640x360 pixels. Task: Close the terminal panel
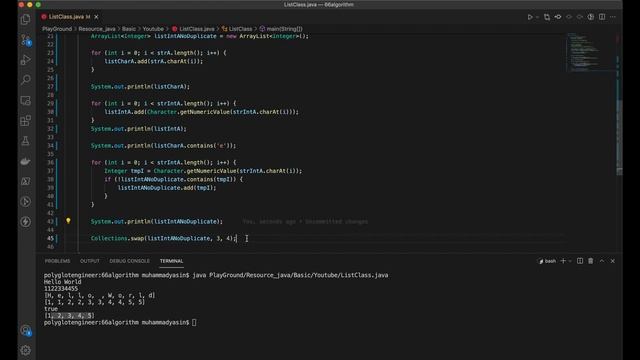(613, 261)
